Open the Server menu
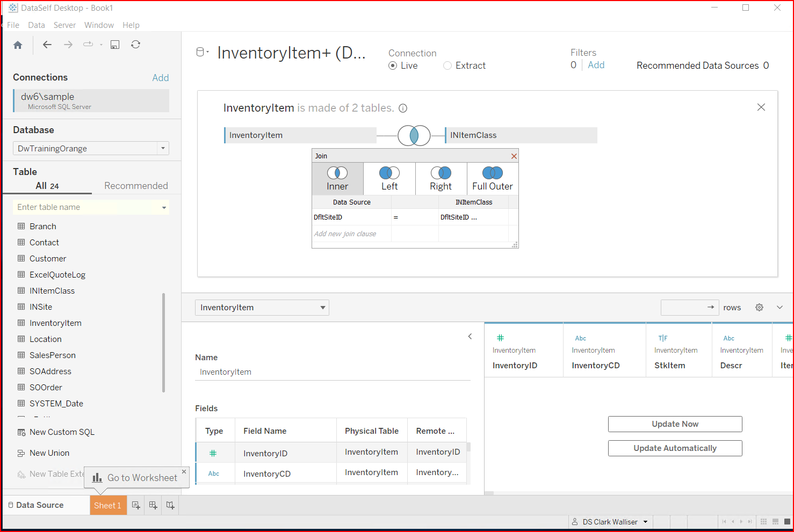 click(64, 25)
